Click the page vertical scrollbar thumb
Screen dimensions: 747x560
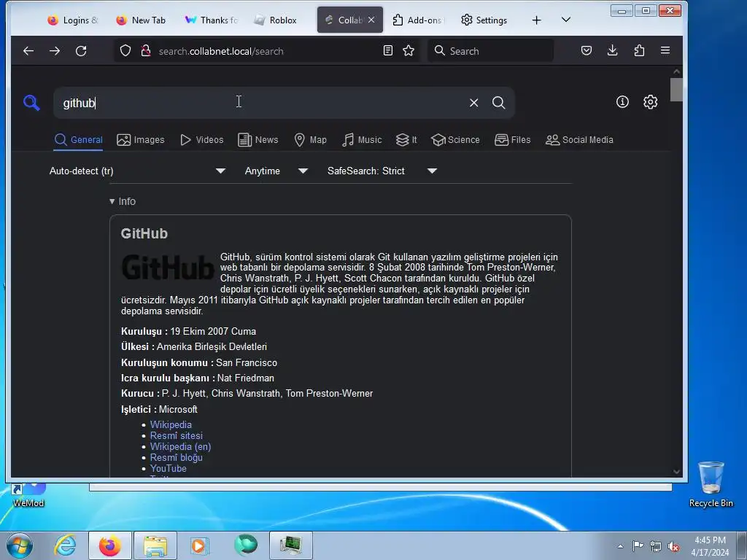(676, 90)
